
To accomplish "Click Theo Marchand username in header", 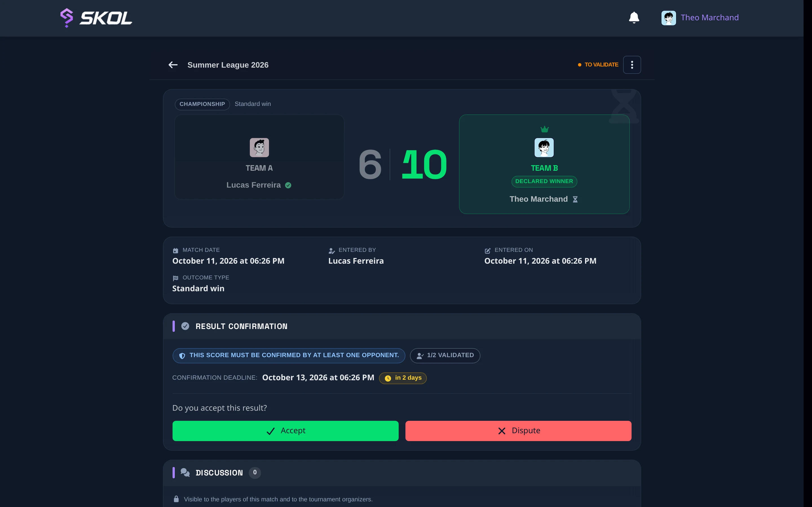I will (x=710, y=17).
